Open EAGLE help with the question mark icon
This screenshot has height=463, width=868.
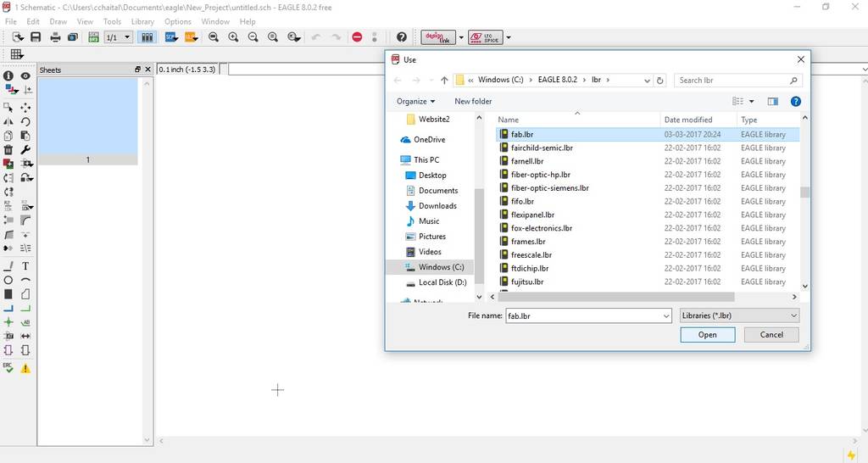click(402, 37)
